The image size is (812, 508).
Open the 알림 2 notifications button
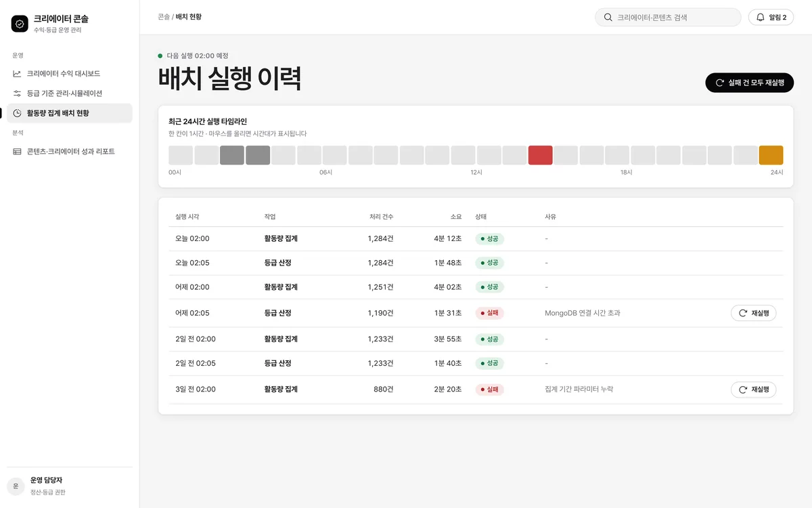[771, 18]
